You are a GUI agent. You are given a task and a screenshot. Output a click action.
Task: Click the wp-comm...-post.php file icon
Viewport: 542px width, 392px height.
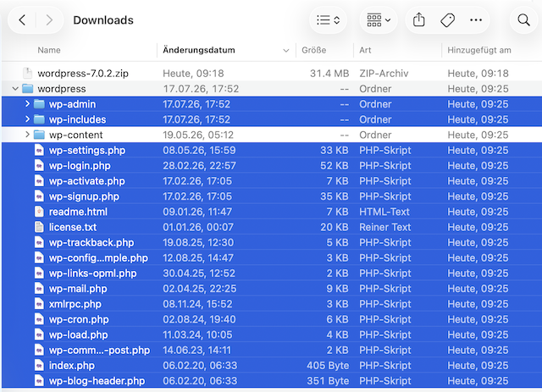coord(40,351)
